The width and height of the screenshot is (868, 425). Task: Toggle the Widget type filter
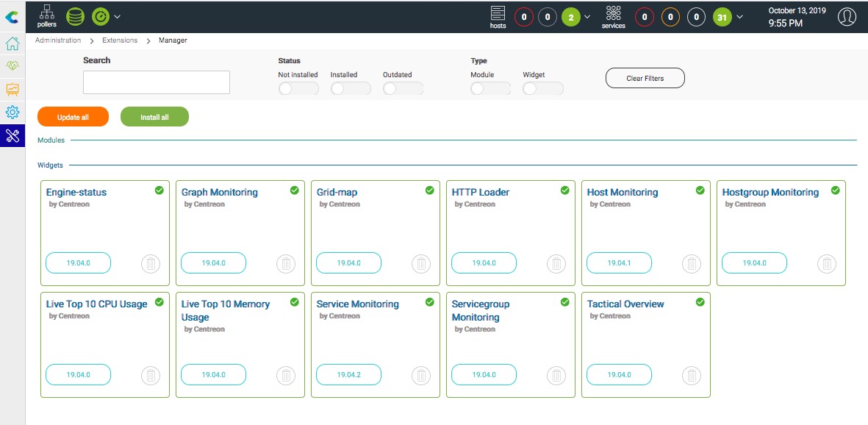(x=542, y=88)
